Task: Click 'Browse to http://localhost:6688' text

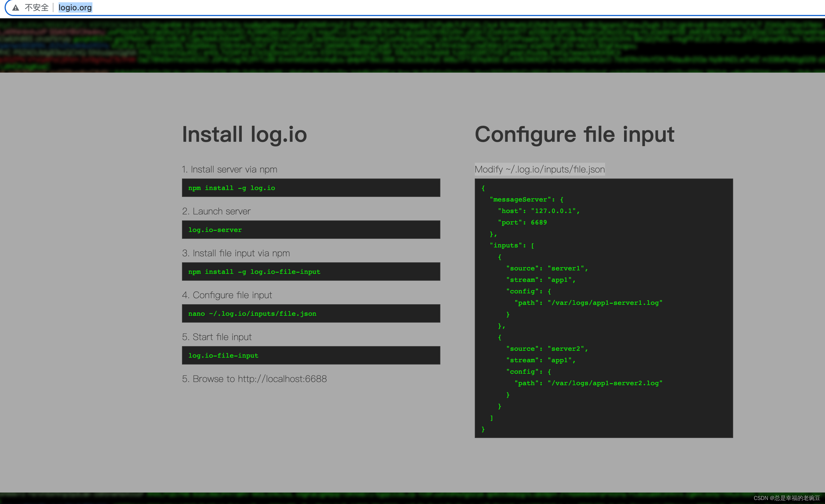Action: (259, 379)
